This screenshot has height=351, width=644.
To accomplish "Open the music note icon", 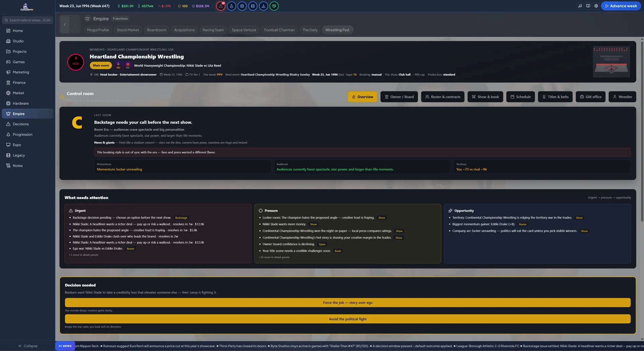I will 580,6.
